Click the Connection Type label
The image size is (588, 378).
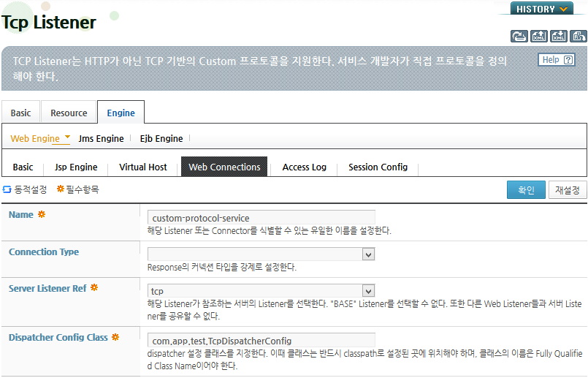coord(44,252)
